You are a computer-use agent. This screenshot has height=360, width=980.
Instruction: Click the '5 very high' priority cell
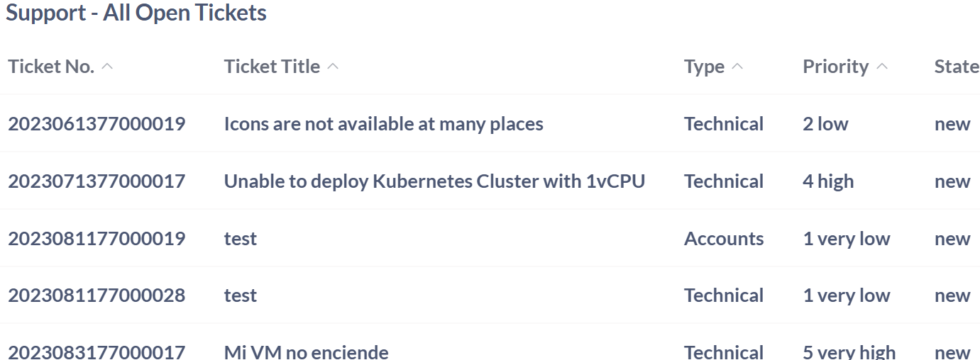click(x=849, y=351)
